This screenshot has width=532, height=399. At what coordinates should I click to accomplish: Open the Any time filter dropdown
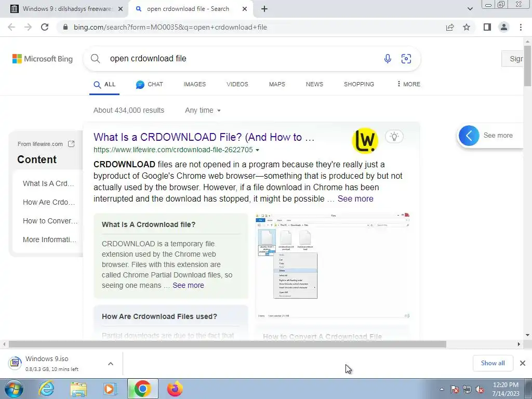click(x=203, y=110)
